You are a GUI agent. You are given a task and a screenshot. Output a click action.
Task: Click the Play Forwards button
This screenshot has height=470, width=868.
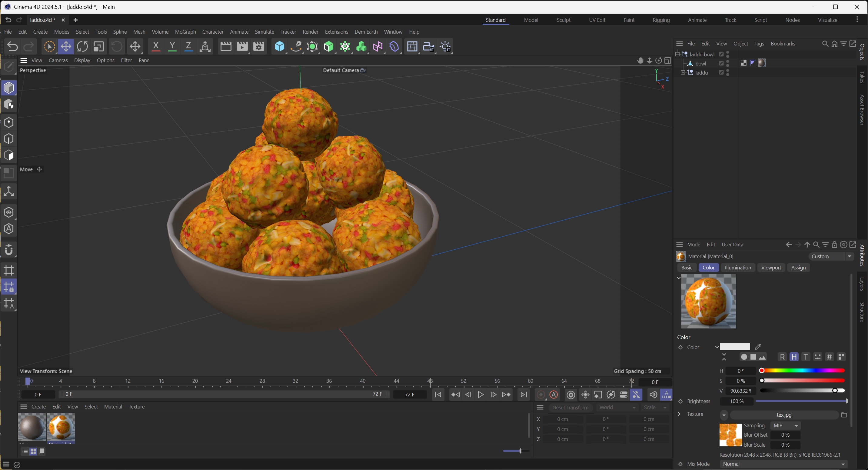481,395
